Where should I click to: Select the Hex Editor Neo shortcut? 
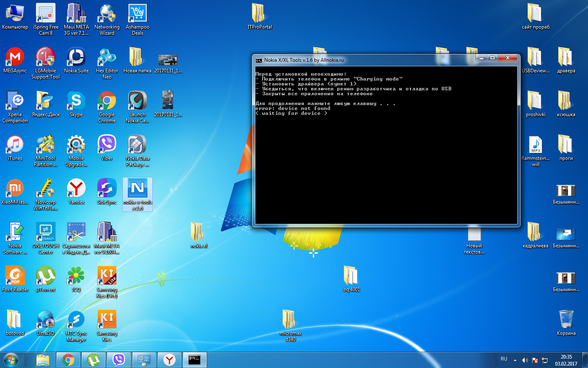pos(107,58)
